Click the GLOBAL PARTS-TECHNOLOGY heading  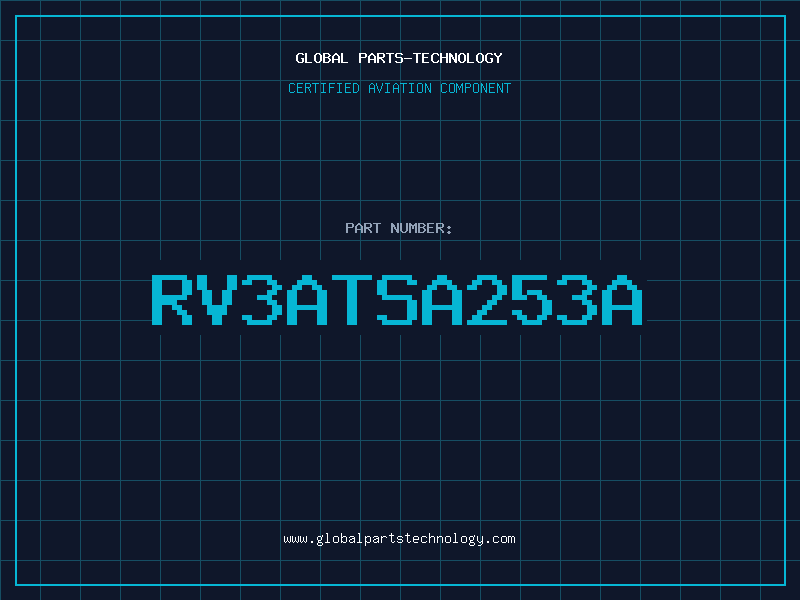tap(399, 58)
